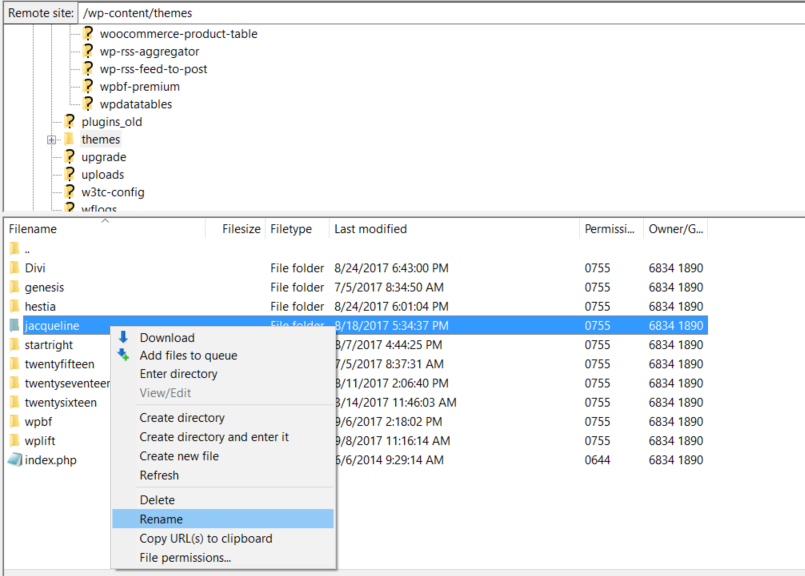Select the uploads tree item
805x576 pixels.
pyautogui.click(x=103, y=175)
